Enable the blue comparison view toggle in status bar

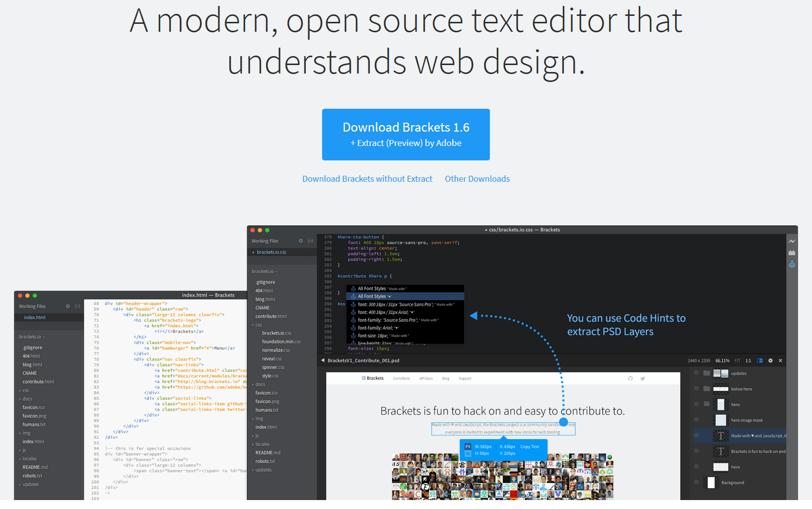coord(759,361)
